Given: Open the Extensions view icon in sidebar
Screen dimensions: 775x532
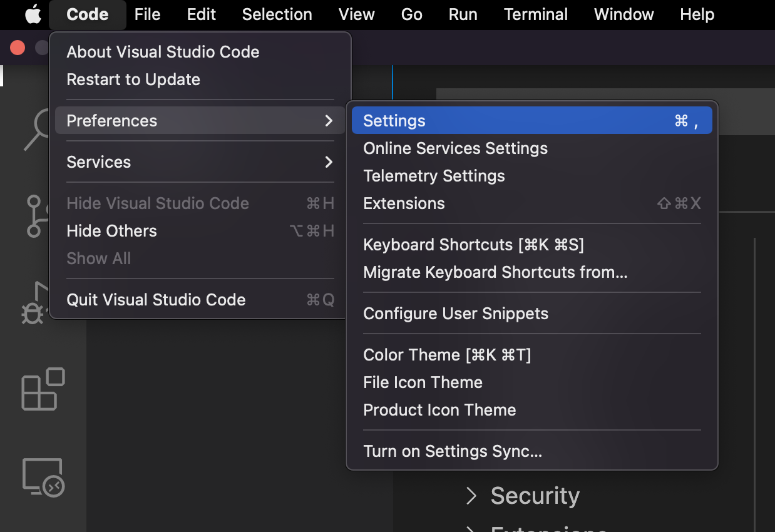Looking at the screenshot, I should pyautogui.click(x=43, y=389).
